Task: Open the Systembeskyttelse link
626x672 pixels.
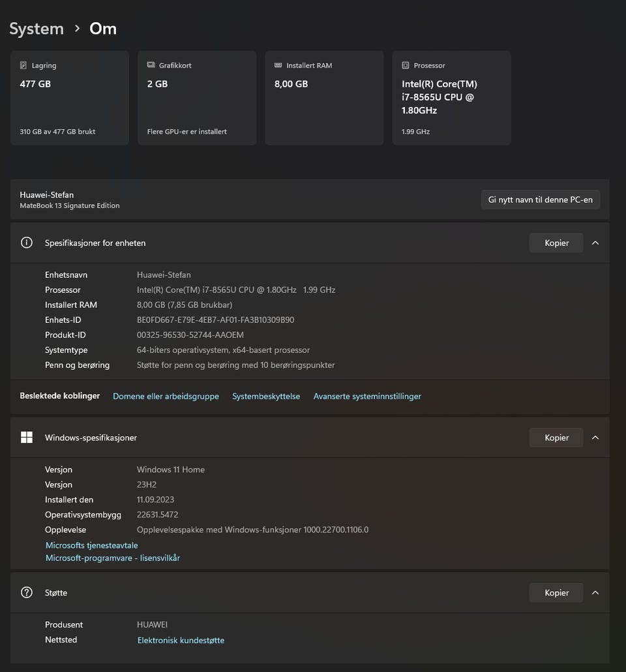Action: point(266,396)
